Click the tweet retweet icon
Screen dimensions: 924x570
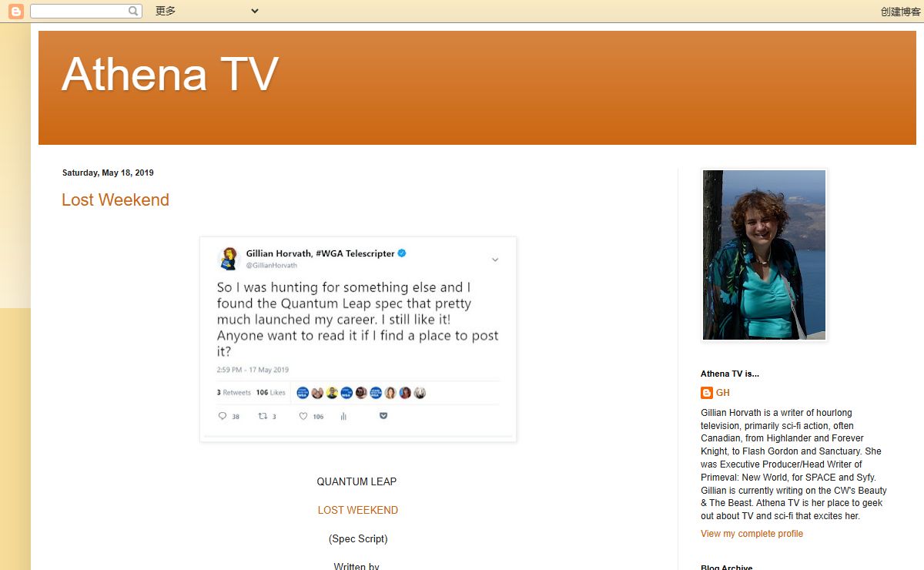coord(263,416)
